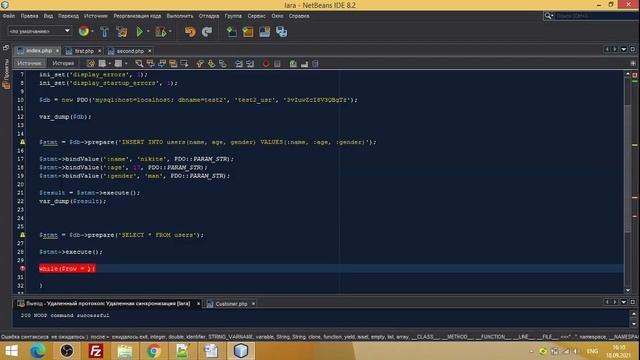Close the second.php tab
The image size is (640, 360).
pyautogui.click(x=149, y=51)
